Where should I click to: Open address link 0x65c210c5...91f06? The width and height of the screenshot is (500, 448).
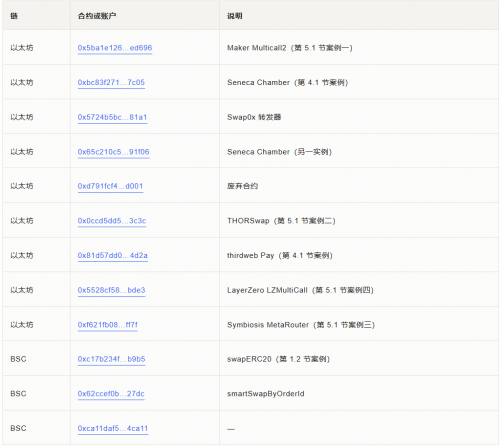point(113,152)
